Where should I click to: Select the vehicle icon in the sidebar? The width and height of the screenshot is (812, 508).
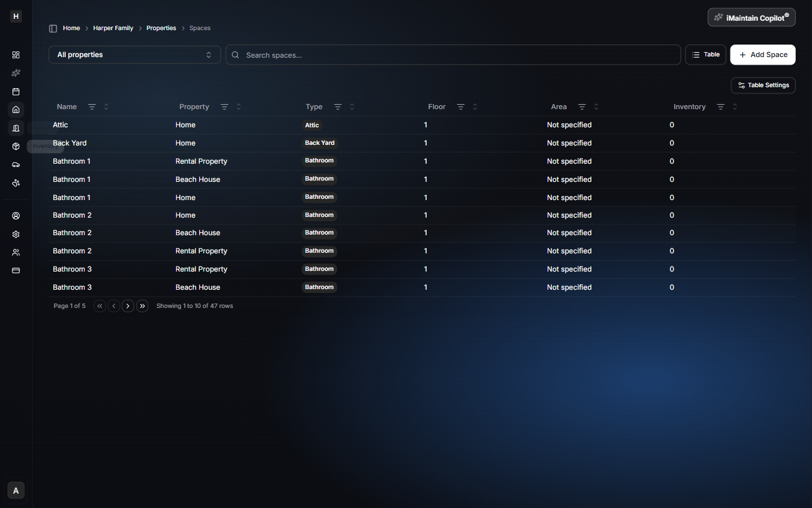coord(16,164)
